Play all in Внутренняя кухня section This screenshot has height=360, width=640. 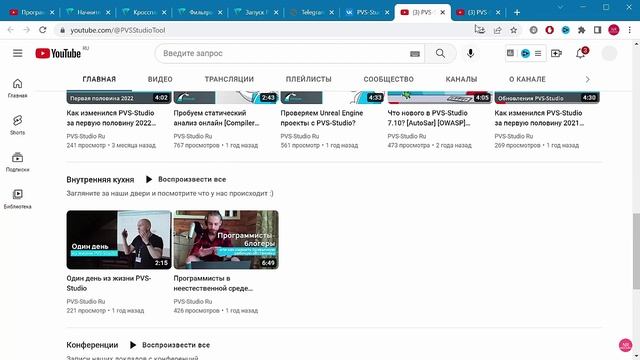click(186, 180)
